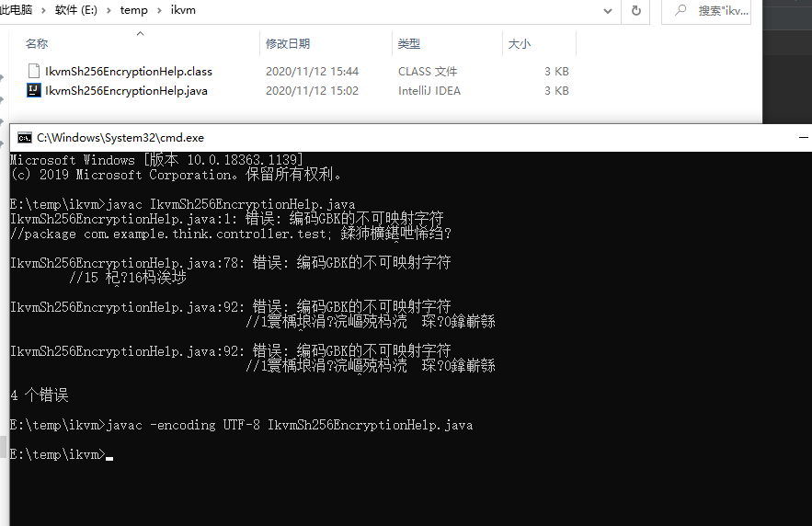Click ikvm in the address breadcrumb
The image size is (812, 526).
click(183, 10)
